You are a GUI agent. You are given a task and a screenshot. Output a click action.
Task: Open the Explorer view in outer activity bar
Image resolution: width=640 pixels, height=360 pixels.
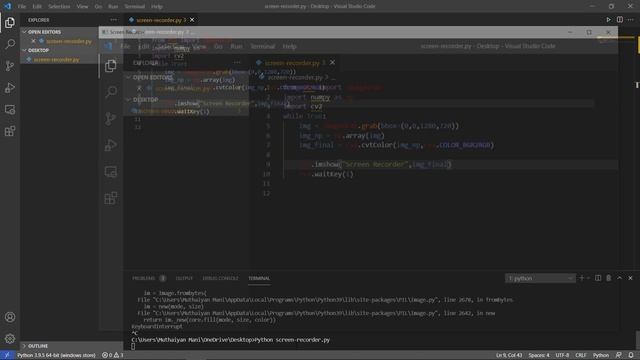click(10, 23)
